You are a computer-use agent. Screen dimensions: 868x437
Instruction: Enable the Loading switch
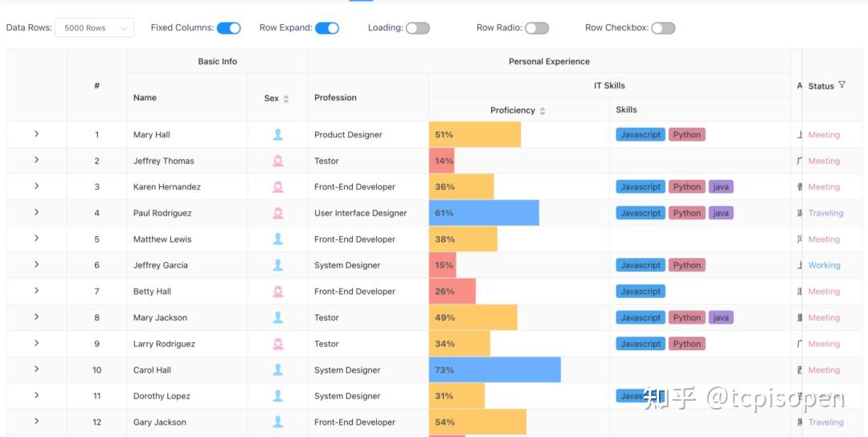[x=418, y=28]
